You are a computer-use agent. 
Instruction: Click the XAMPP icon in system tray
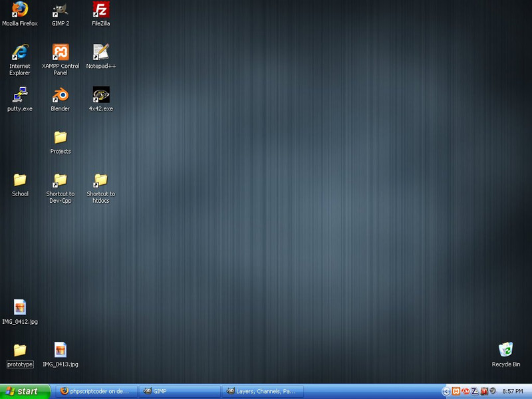point(456,392)
